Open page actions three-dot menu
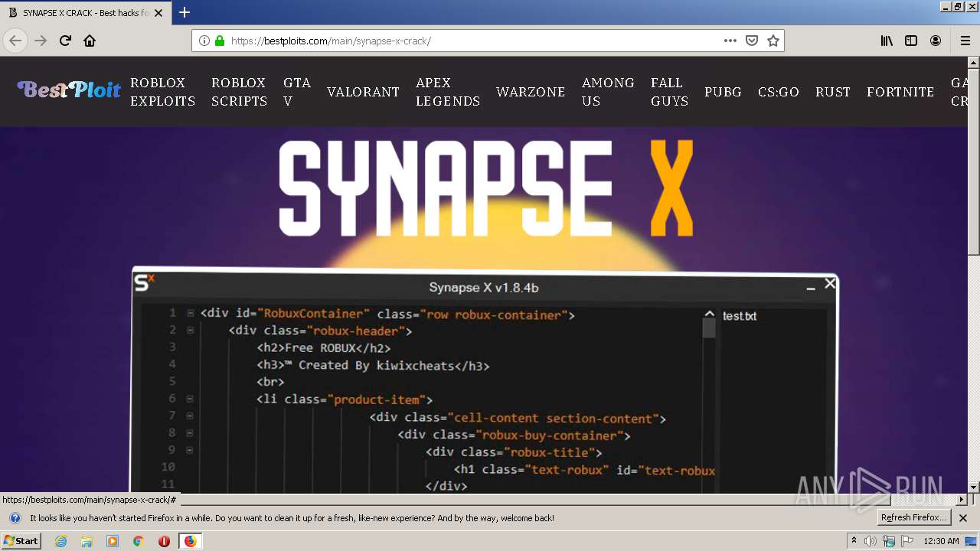The width and height of the screenshot is (980, 551). [x=730, y=41]
